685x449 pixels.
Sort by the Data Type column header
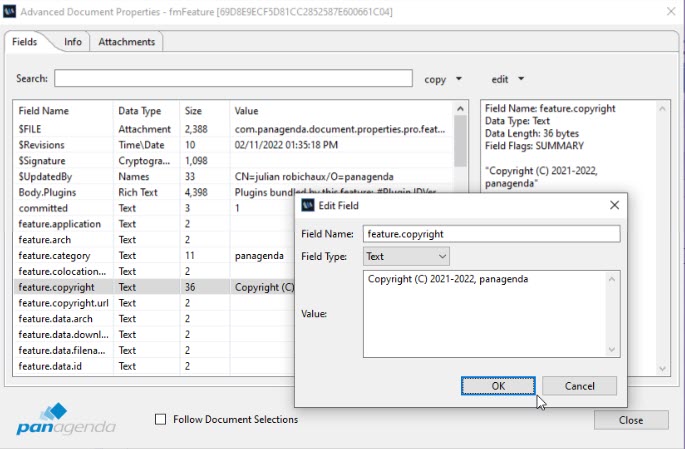point(146,111)
